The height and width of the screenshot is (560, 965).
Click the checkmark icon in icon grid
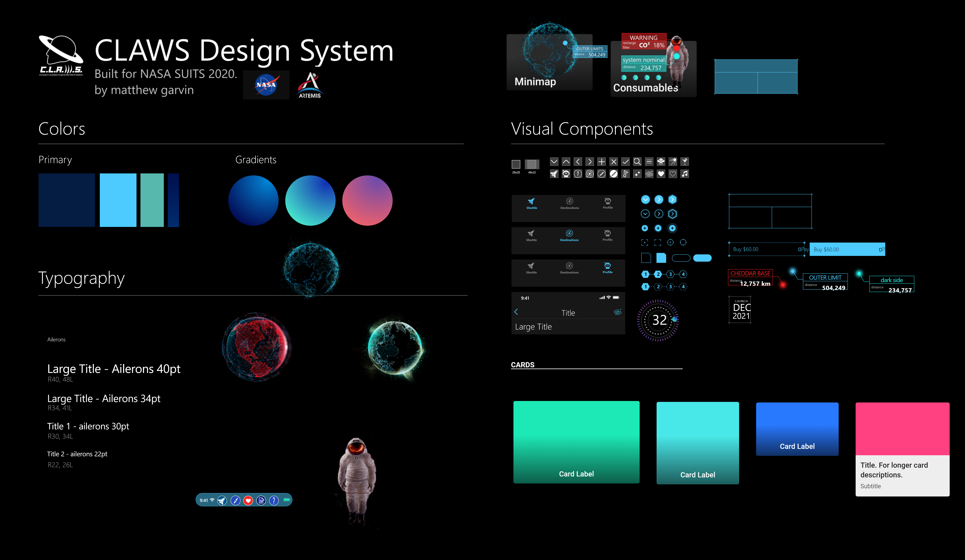[x=625, y=162]
